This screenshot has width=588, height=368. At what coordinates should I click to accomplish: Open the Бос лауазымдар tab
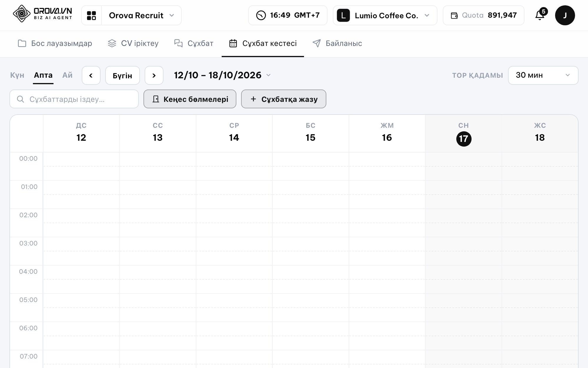point(55,44)
